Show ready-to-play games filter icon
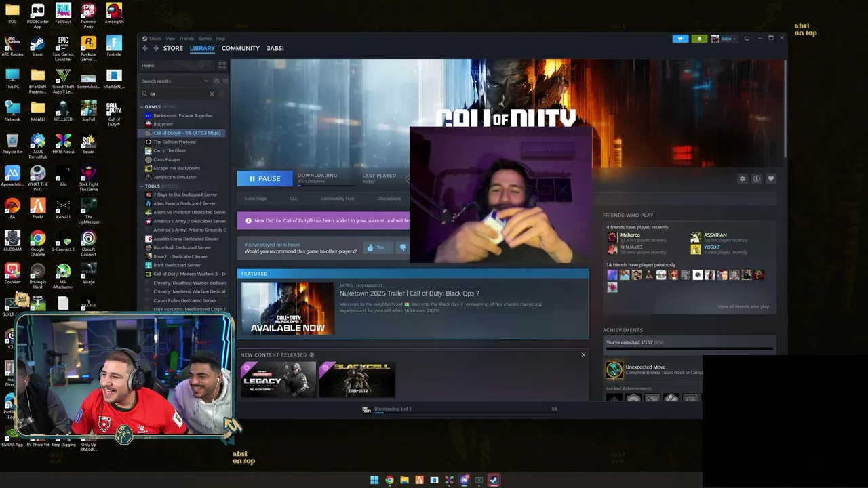This screenshot has height=488, width=868. [x=225, y=81]
